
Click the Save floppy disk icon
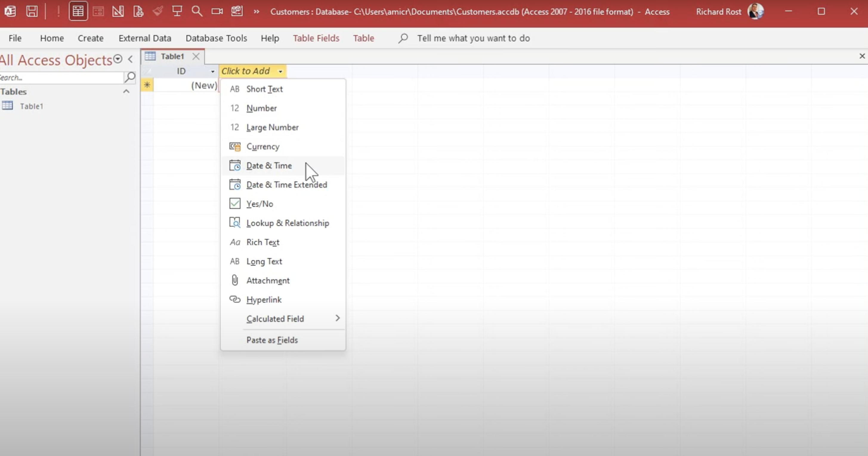tap(32, 11)
